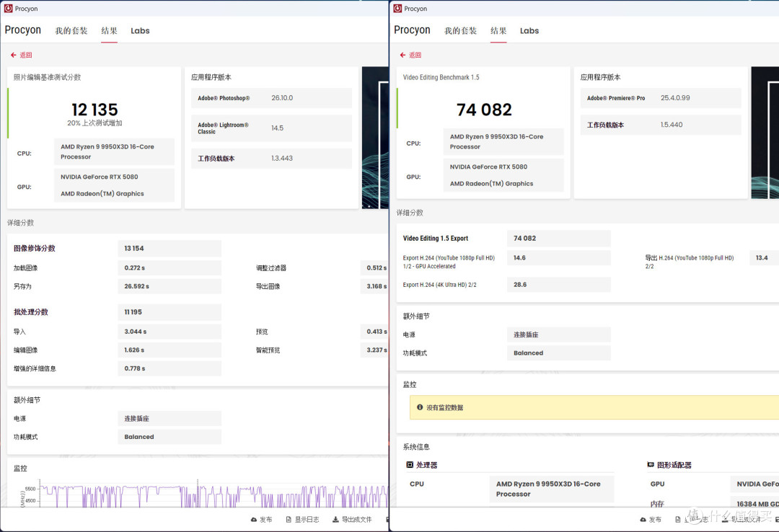Screen dimensions: 779x532
Task: Click the 批处理分数 value 11 195
Action: click(170, 312)
